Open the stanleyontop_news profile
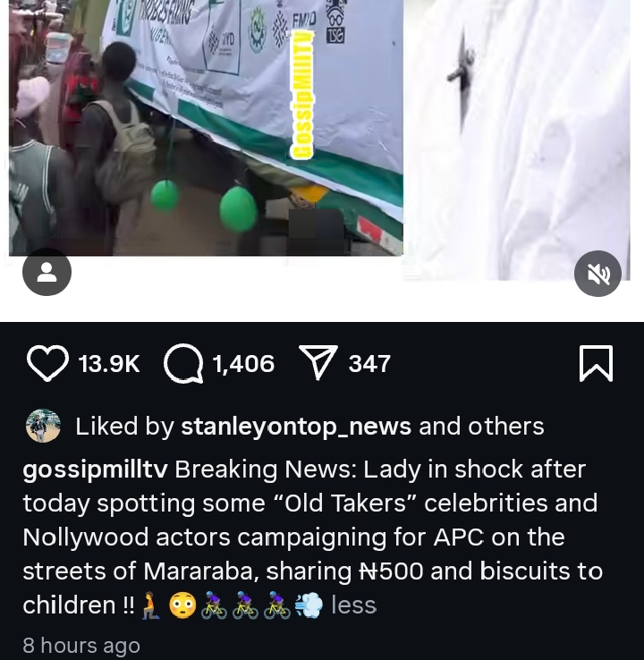The width and height of the screenshot is (644, 660). (296, 427)
